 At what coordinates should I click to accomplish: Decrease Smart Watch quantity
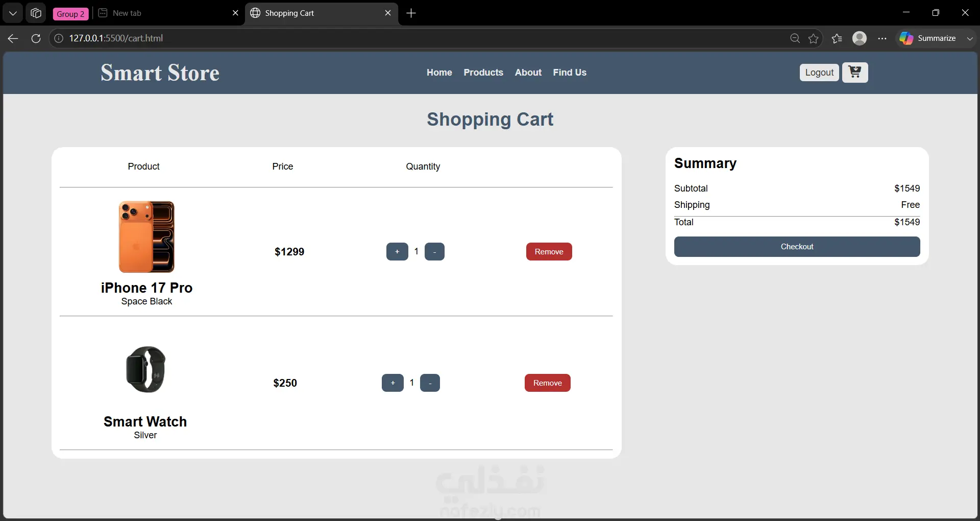[430, 383]
